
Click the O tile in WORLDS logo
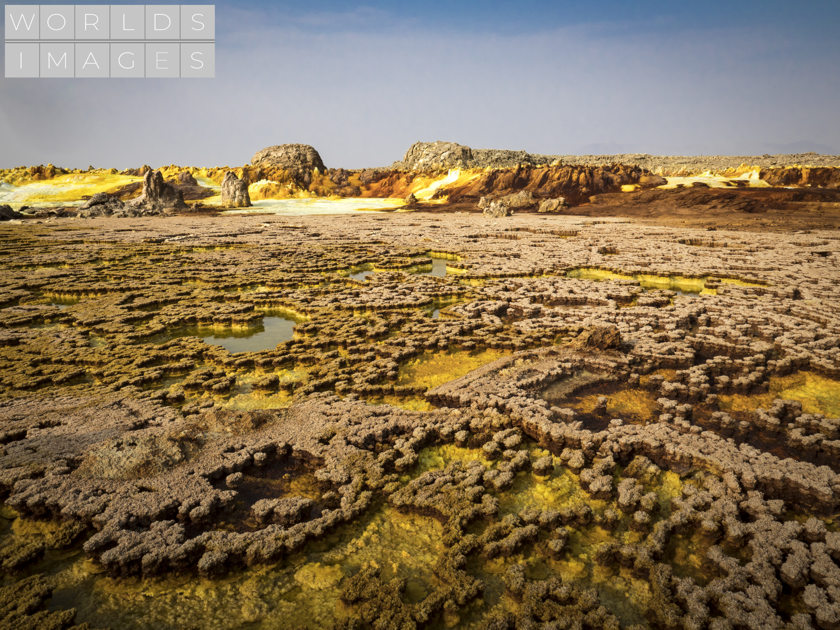[x=57, y=22]
